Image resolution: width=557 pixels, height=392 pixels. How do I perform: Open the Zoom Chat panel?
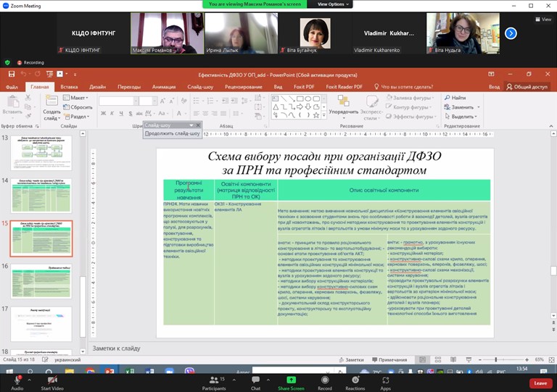(x=255, y=380)
